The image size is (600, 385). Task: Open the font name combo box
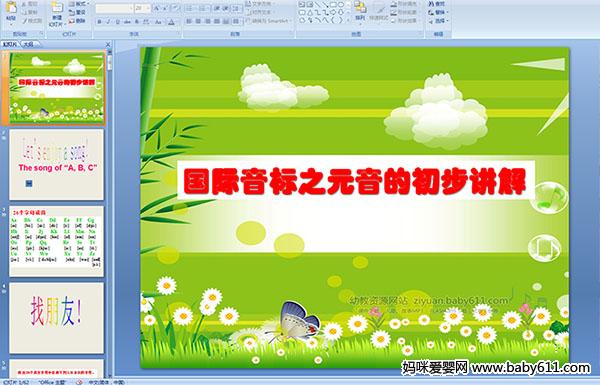114,8
